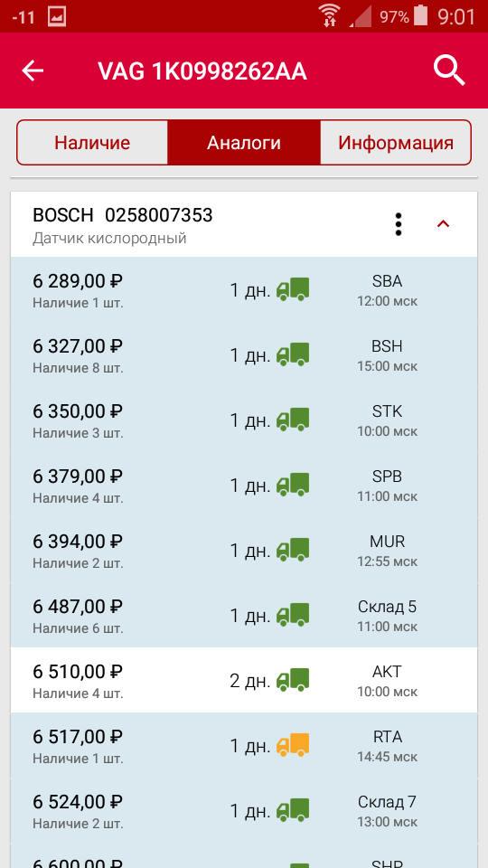
Task: Tap the green truck icon for SBA offer
Action: coord(293,289)
